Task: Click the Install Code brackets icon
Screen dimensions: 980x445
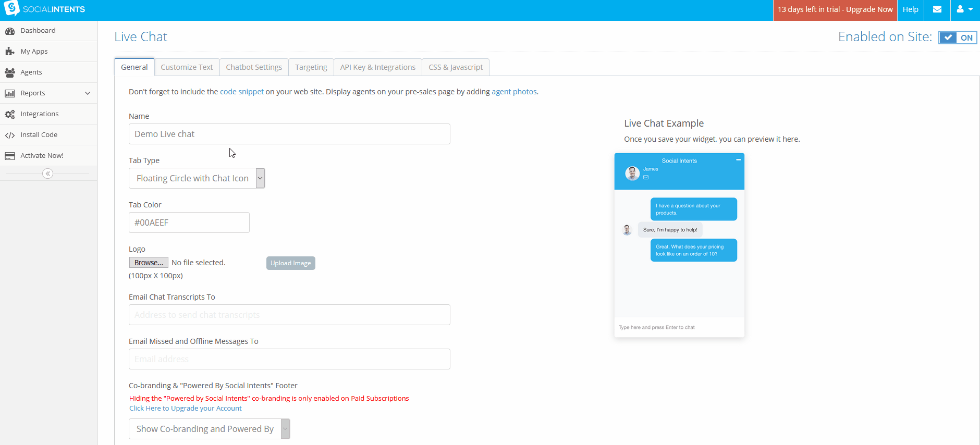Action: pyautogui.click(x=10, y=135)
